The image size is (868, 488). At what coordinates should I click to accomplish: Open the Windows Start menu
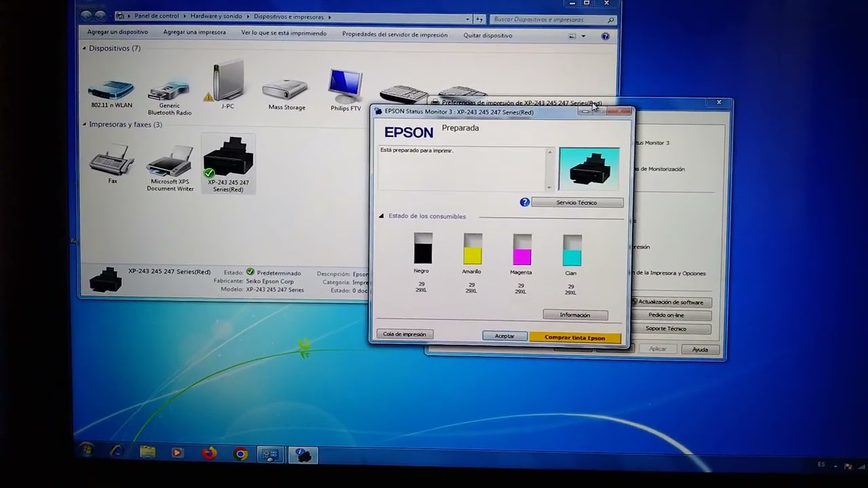(x=87, y=449)
